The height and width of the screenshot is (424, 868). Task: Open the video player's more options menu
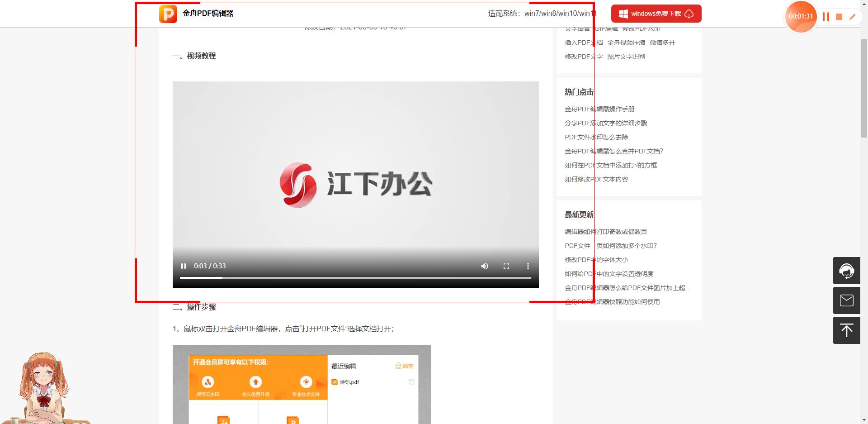coord(528,266)
